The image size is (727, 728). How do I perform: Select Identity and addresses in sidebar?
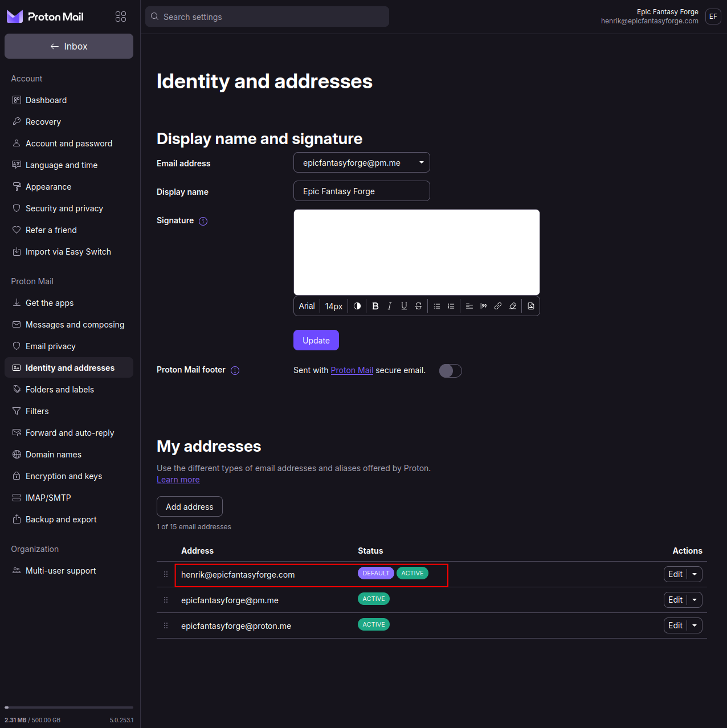(x=69, y=368)
